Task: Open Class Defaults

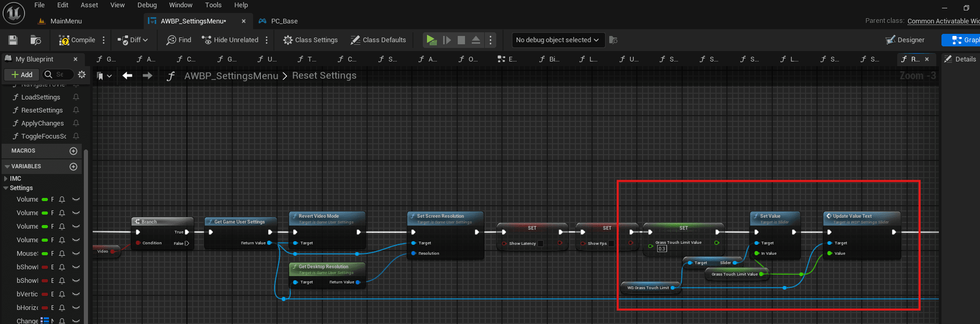Action: 378,40
